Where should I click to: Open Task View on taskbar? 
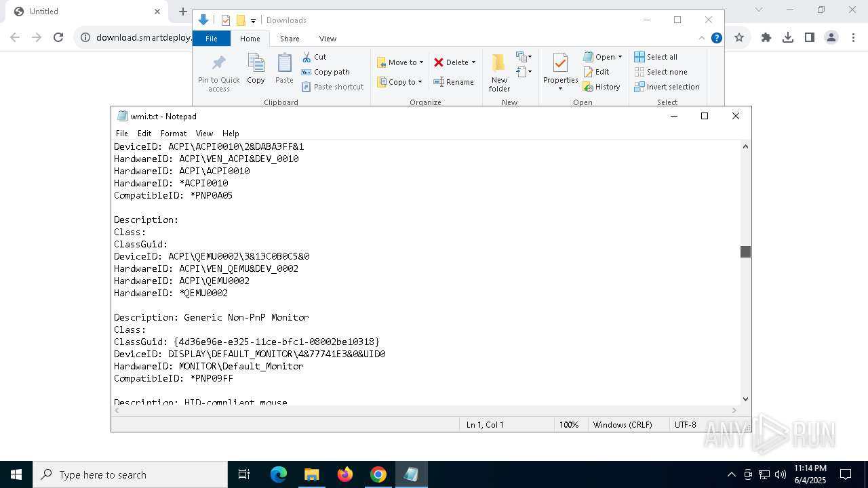coord(244,474)
